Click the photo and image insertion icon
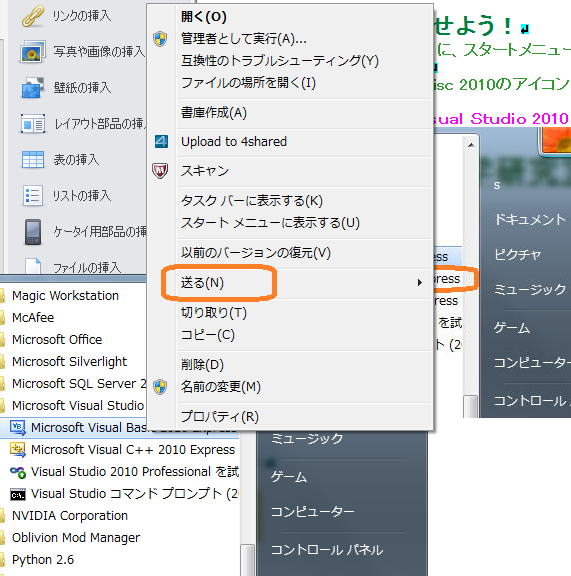The height and width of the screenshot is (576, 571). 32,51
